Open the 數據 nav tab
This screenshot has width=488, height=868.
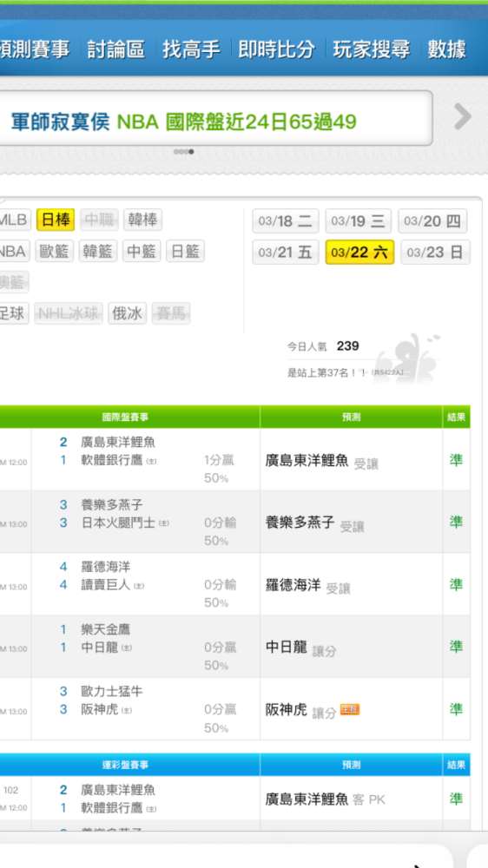pyautogui.click(x=446, y=49)
